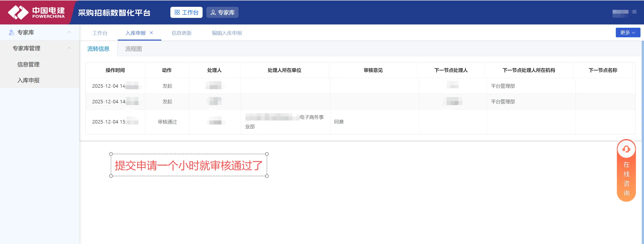Switch to the 工作台 tab

coord(100,33)
